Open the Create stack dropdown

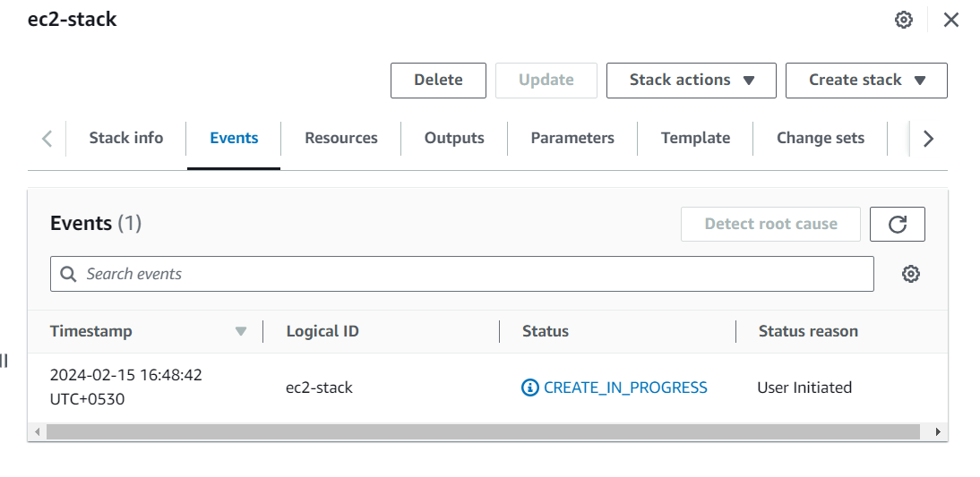click(866, 80)
